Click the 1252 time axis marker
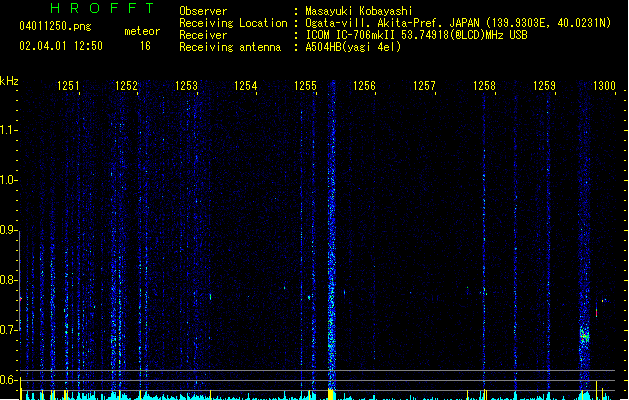Image resolution: width=629 pixels, height=400 pixels. (x=126, y=86)
